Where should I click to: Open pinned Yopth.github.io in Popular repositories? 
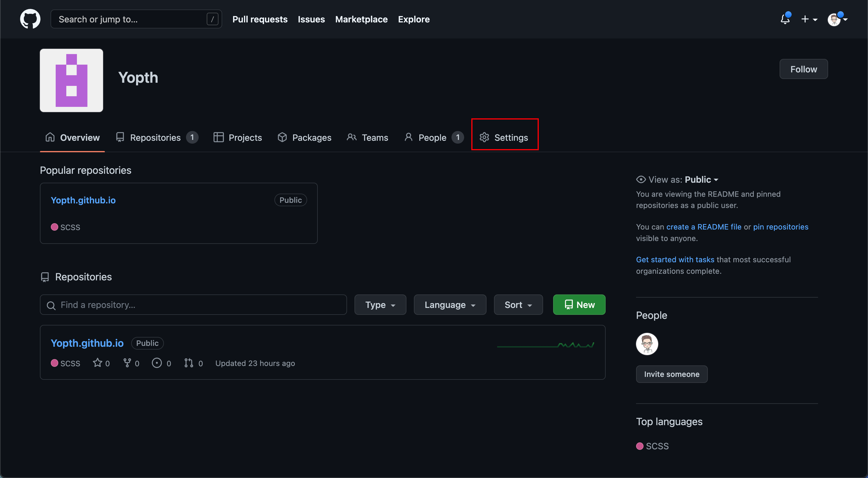coord(83,200)
